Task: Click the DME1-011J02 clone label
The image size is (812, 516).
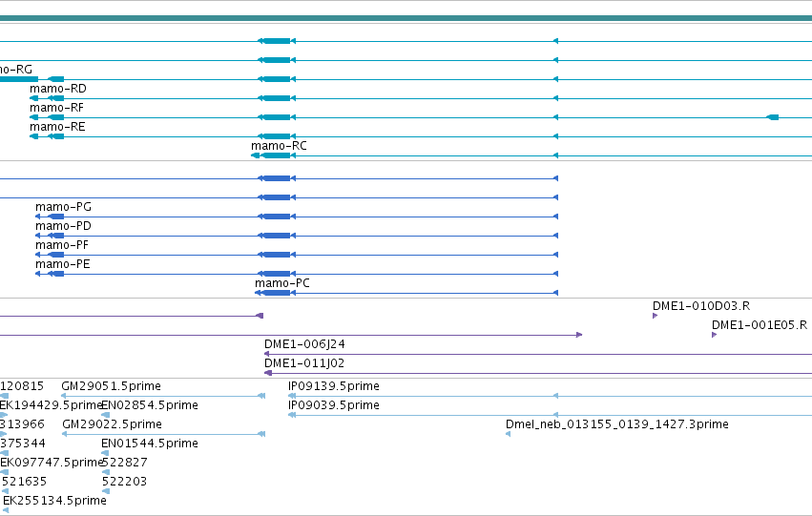Action: click(304, 363)
